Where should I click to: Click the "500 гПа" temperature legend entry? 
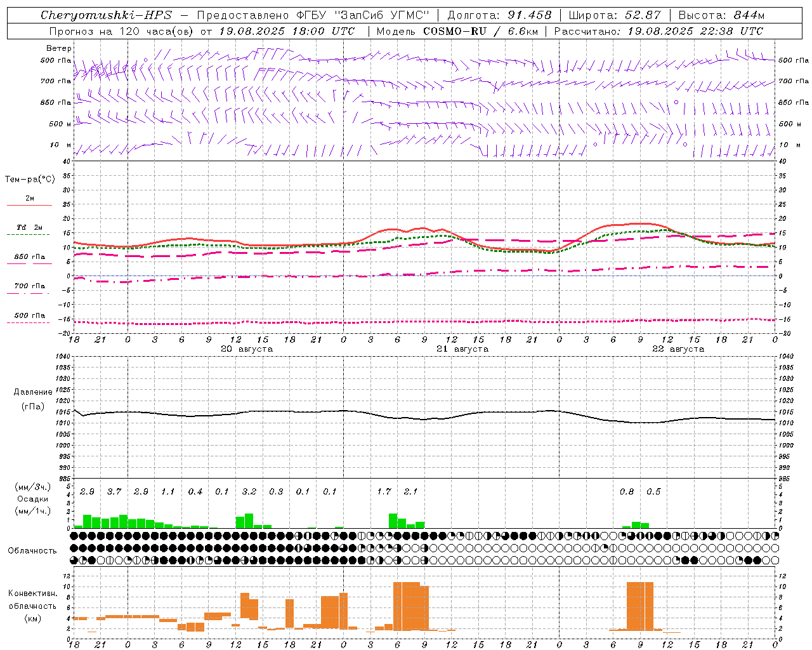pyautogui.click(x=30, y=315)
